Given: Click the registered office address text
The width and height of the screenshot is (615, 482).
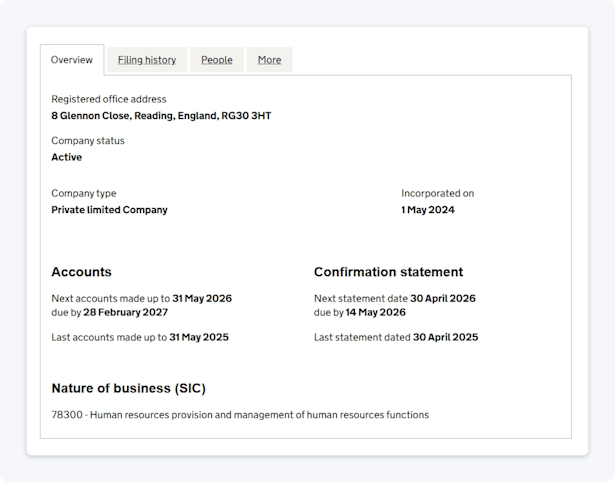Looking at the screenshot, I should (x=161, y=116).
